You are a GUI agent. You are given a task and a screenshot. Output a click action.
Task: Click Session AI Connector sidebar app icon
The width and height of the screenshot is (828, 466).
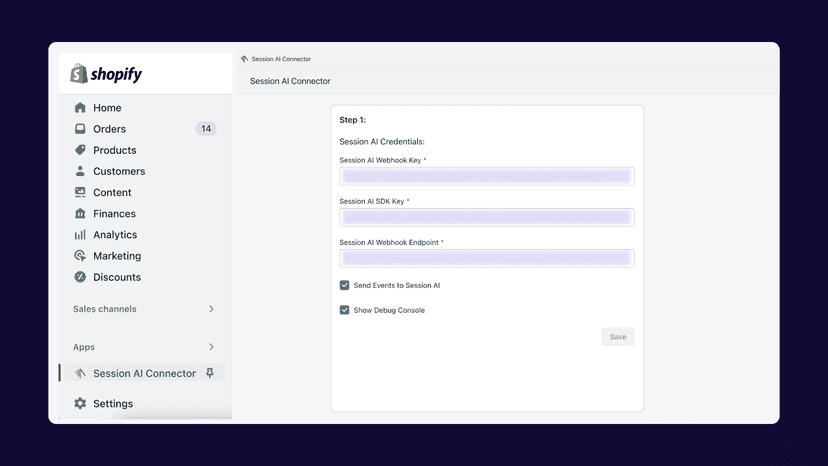pyautogui.click(x=80, y=373)
